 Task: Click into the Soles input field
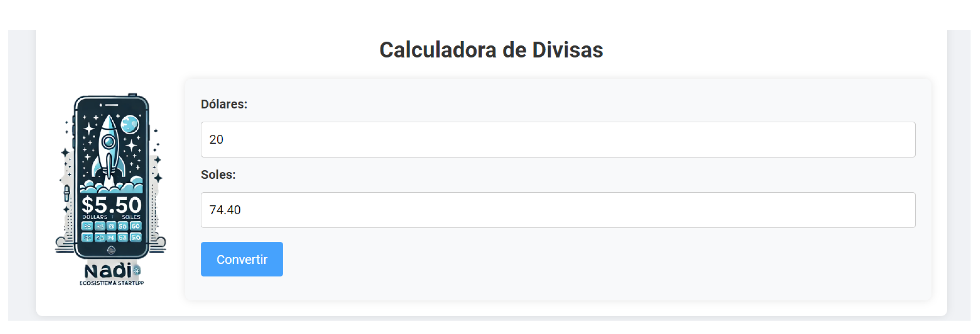tap(558, 210)
